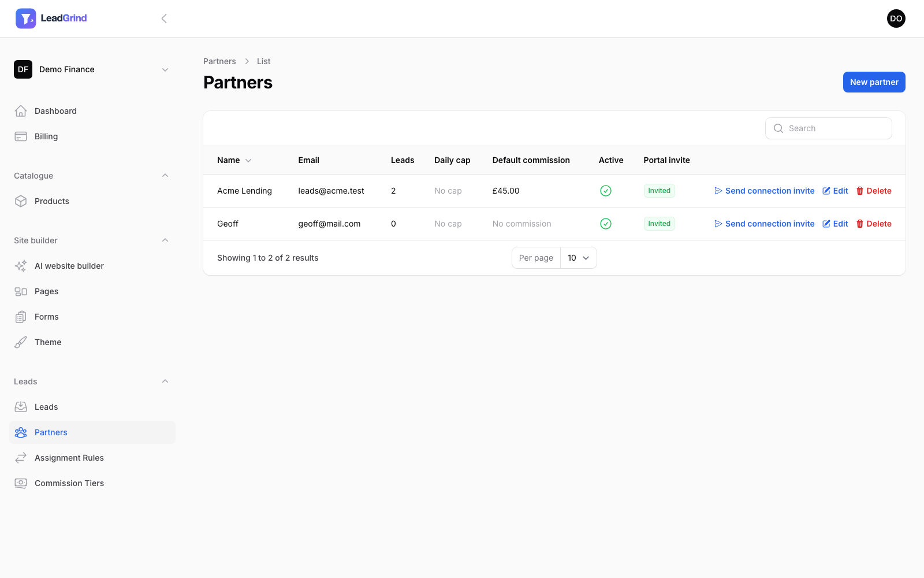Click the Commission Tiers banknote icon
Viewport: 924px width, 578px height.
pyautogui.click(x=21, y=483)
